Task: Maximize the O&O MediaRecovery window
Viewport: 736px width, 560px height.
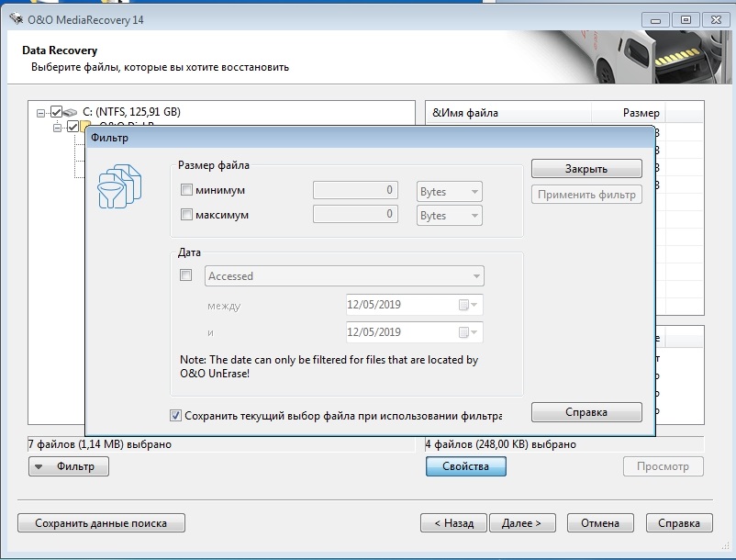Action: pos(686,19)
